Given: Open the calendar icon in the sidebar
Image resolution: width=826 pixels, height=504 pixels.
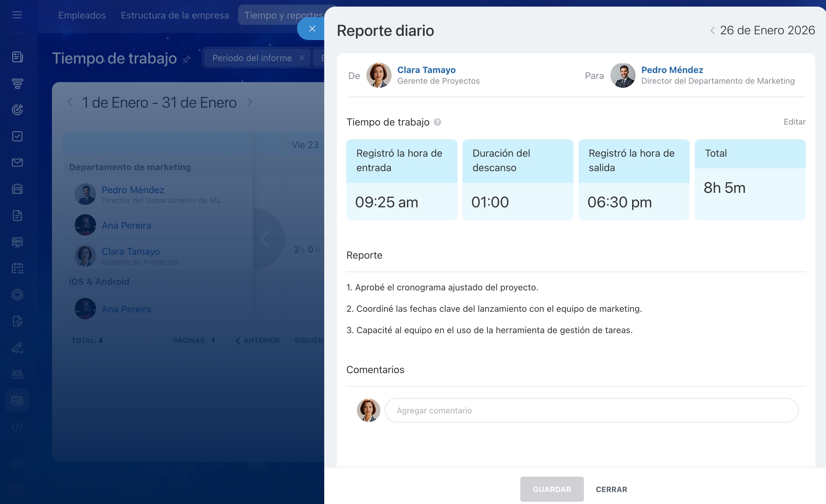Looking at the screenshot, I should [x=17, y=268].
